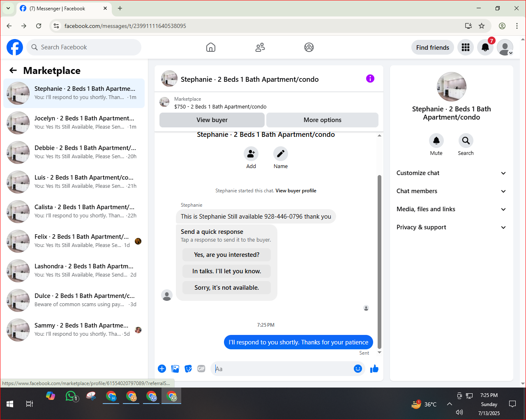
Task: Attach a photo with the image icon
Action: (x=175, y=369)
